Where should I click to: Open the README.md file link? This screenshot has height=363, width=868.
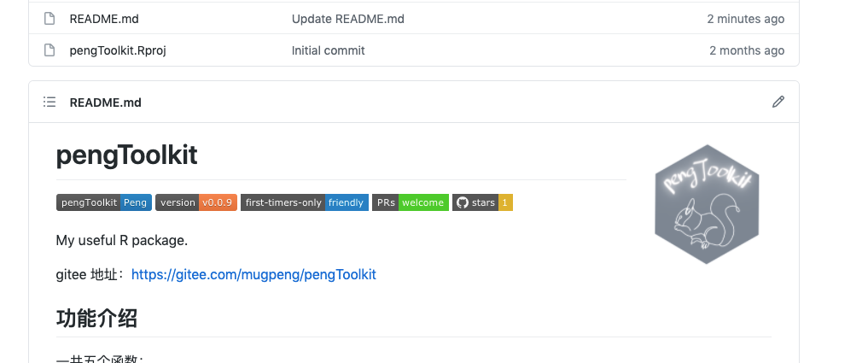tap(104, 19)
